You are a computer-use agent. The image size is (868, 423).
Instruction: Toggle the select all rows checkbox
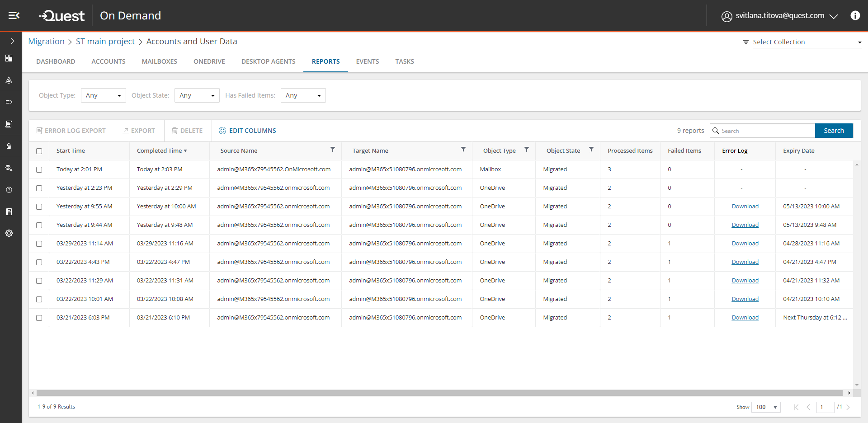point(39,151)
